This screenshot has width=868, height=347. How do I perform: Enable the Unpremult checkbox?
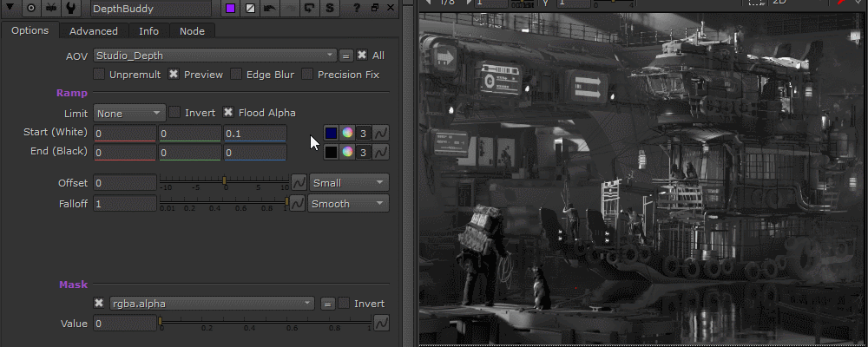point(99,74)
